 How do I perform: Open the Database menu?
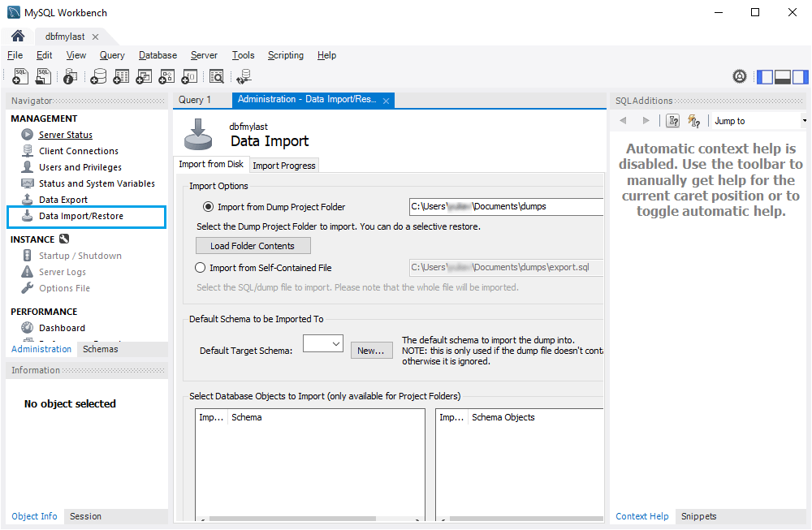click(x=157, y=55)
